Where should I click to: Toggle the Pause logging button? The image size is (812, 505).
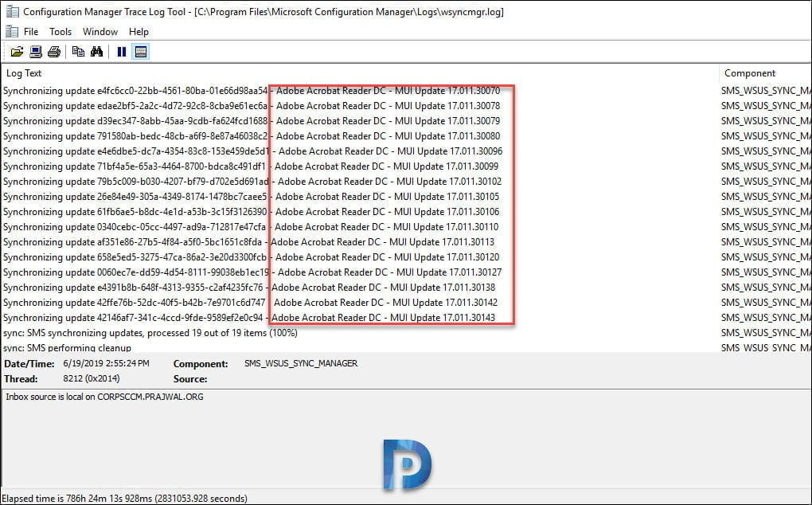pyautogui.click(x=122, y=52)
